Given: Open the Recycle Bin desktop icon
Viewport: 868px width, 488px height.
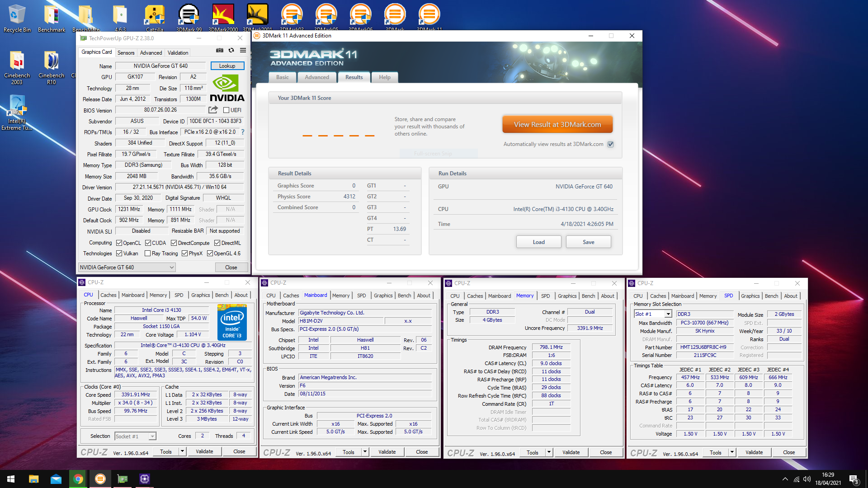Looking at the screenshot, I should coord(17,18).
